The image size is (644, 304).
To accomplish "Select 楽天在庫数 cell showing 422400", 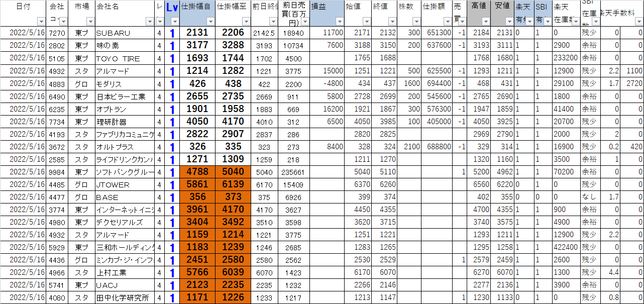I will pyautogui.click(x=566, y=247).
